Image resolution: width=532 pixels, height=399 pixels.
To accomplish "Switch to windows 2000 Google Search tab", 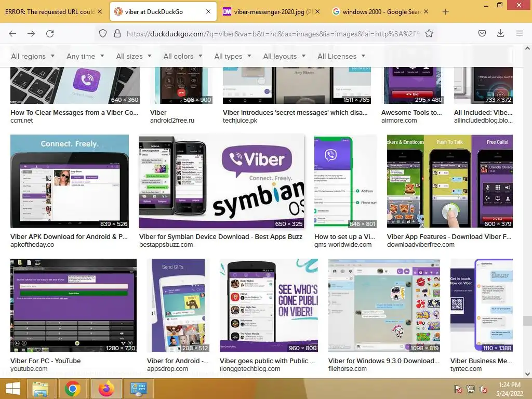I will click(x=380, y=12).
